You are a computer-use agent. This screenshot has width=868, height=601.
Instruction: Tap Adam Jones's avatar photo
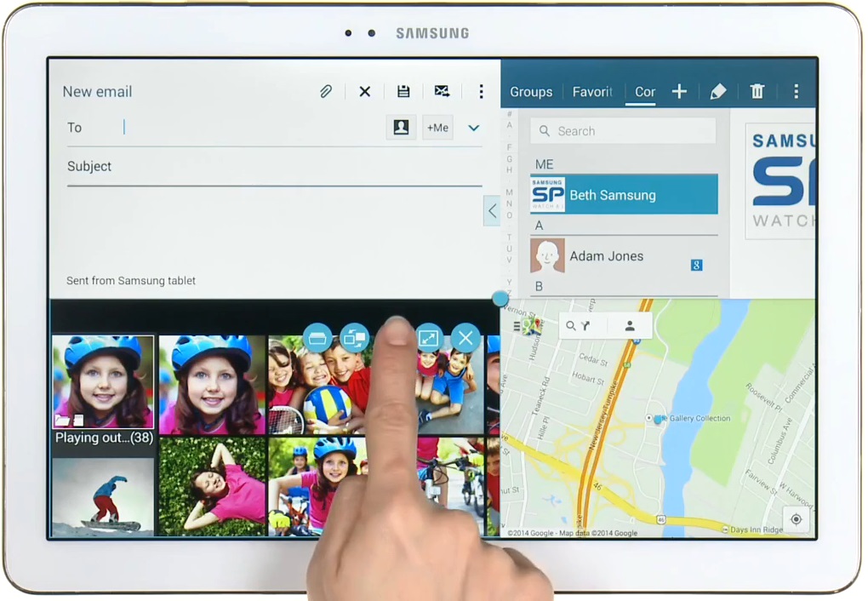pos(547,255)
